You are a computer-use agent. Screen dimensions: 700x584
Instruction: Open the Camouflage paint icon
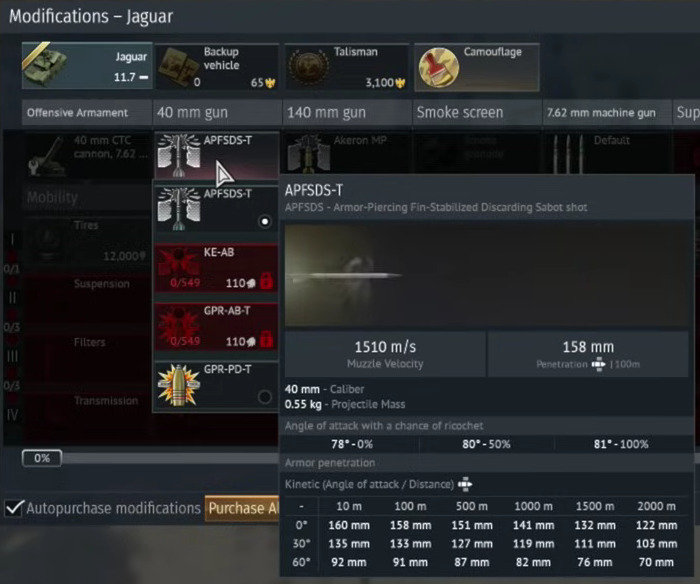click(x=437, y=66)
